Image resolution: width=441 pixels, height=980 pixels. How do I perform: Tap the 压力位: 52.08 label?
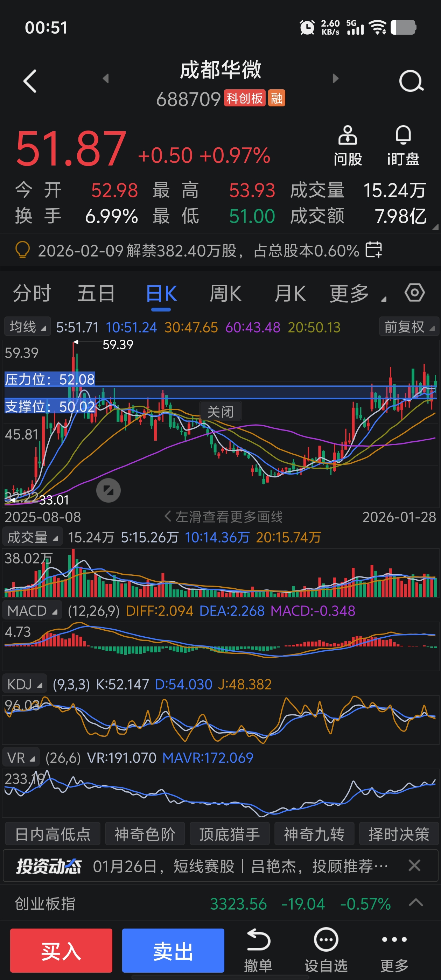(x=49, y=379)
